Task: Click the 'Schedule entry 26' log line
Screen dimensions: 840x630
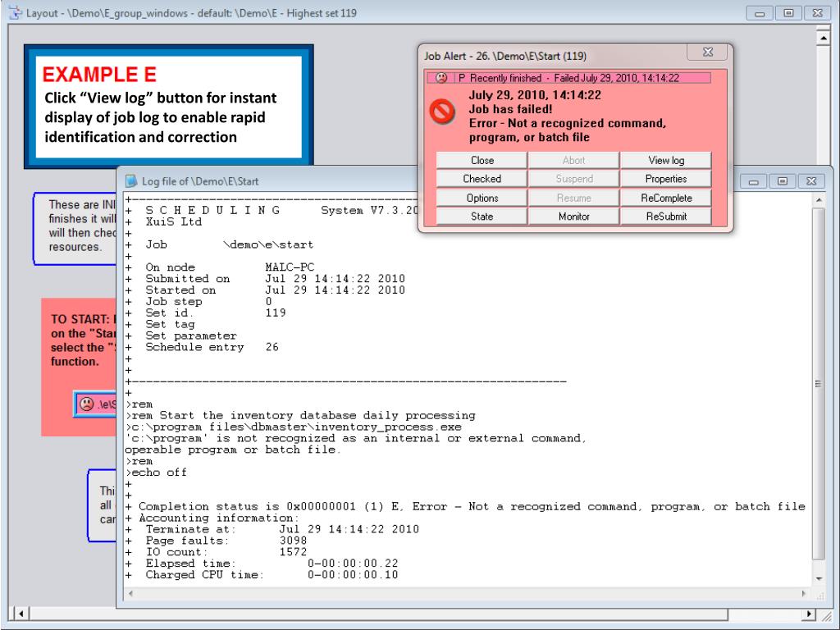Action: pos(212,347)
